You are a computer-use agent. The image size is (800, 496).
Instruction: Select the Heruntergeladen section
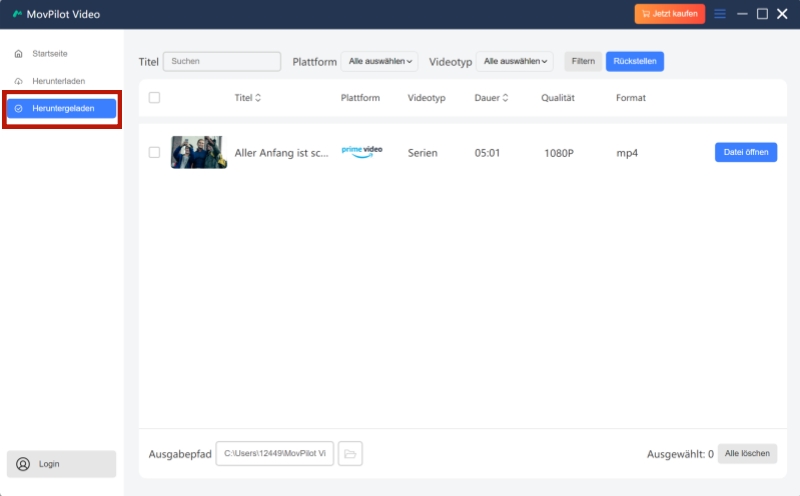[x=61, y=108]
